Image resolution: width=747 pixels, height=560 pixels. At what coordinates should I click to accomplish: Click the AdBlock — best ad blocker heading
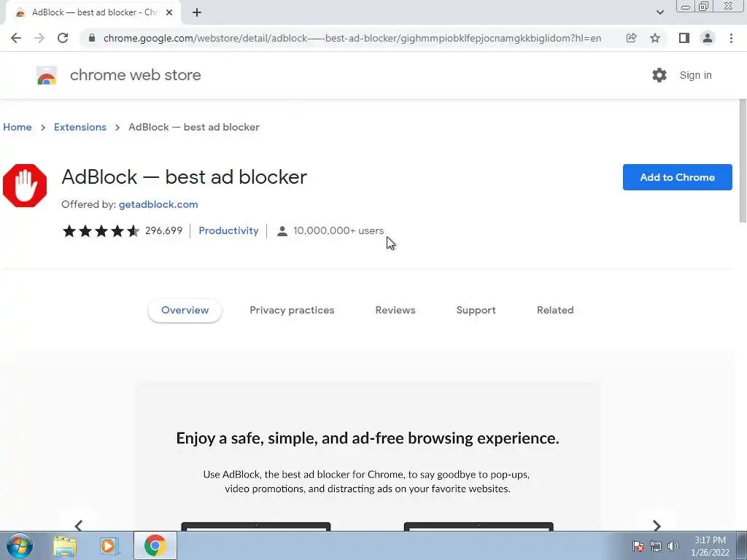(185, 177)
